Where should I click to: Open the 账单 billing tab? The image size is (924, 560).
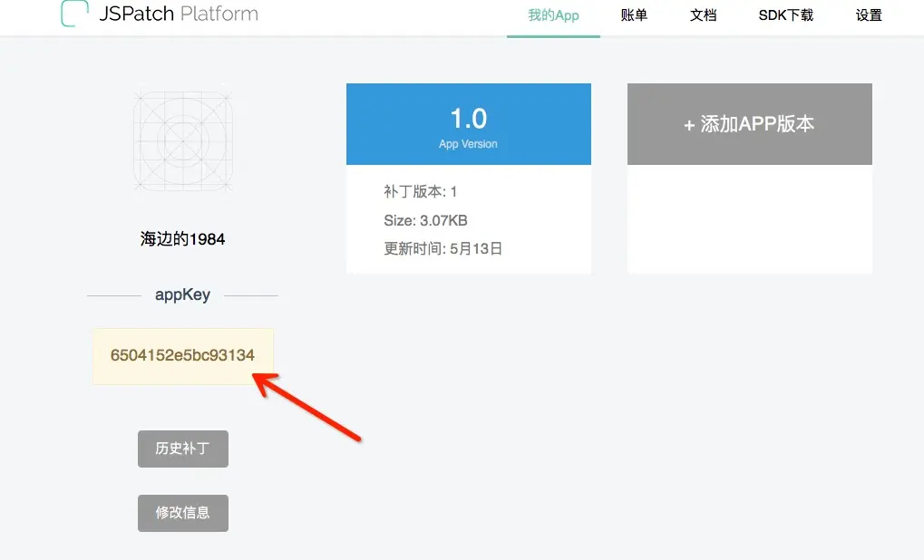(x=634, y=15)
